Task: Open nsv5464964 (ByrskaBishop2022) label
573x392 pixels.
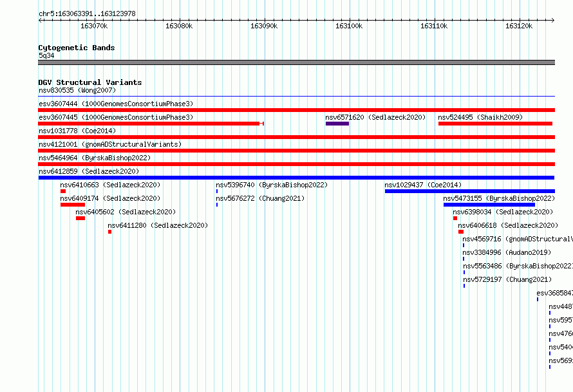Action: click(x=95, y=158)
